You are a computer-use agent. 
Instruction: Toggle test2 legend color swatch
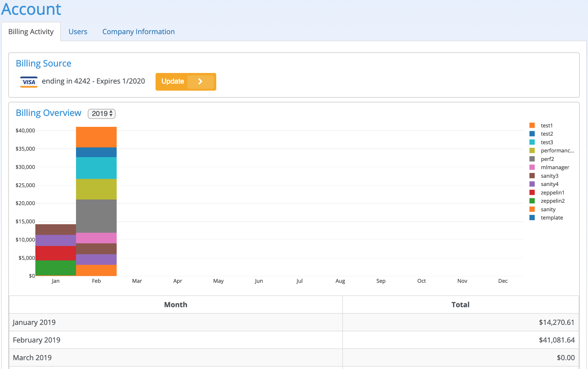(x=532, y=134)
